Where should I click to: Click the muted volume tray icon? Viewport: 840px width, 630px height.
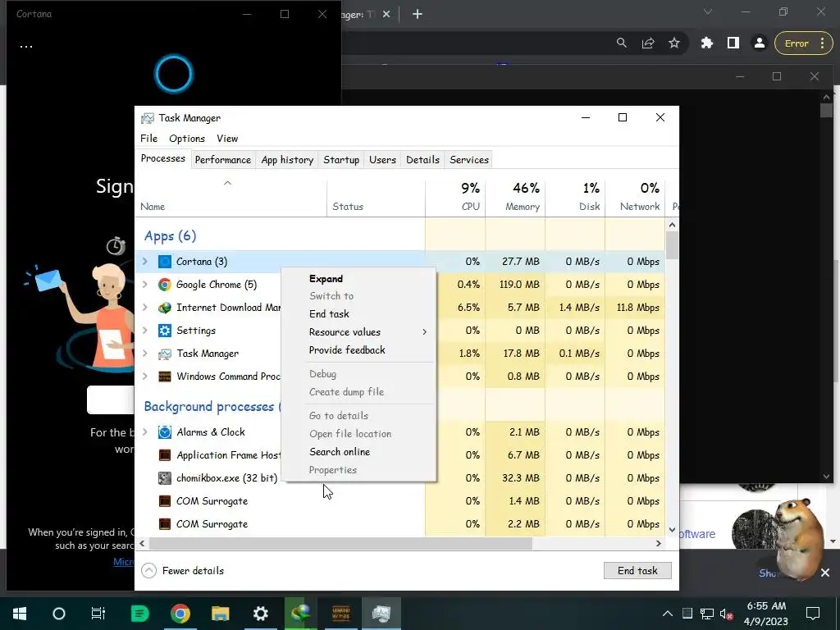727,614
